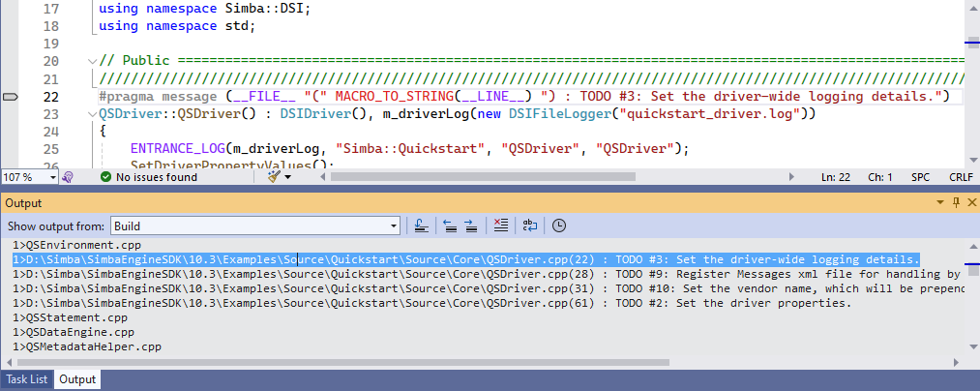Viewport: 980px width, 391px height.
Task: Collapse the code block at line 20
Action: pyautogui.click(x=92, y=61)
